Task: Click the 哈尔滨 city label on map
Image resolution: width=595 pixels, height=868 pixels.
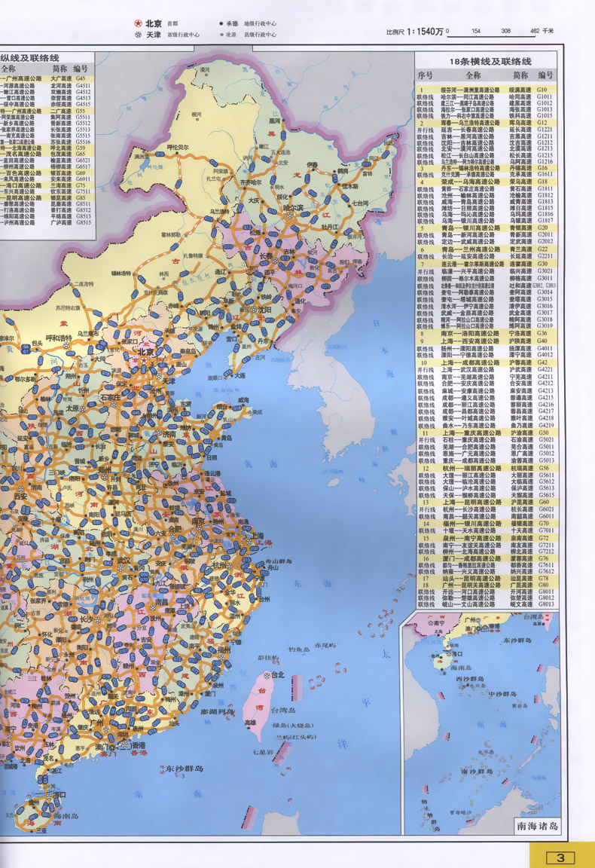Action: click(x=293, y=208)
